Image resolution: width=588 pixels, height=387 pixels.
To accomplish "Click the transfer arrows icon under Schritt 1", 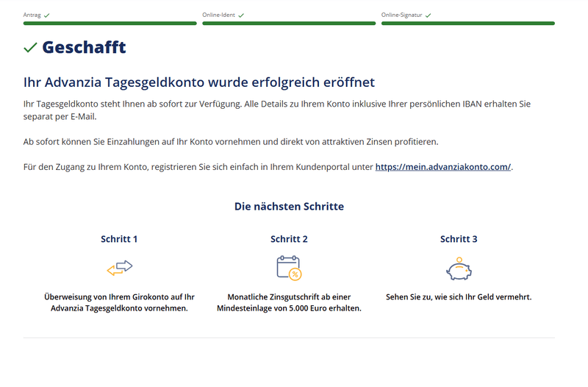I will pos(120,268).
